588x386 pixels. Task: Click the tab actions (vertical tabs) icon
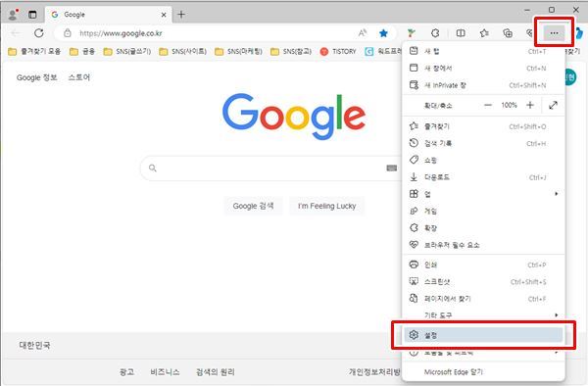click(32, 15)
